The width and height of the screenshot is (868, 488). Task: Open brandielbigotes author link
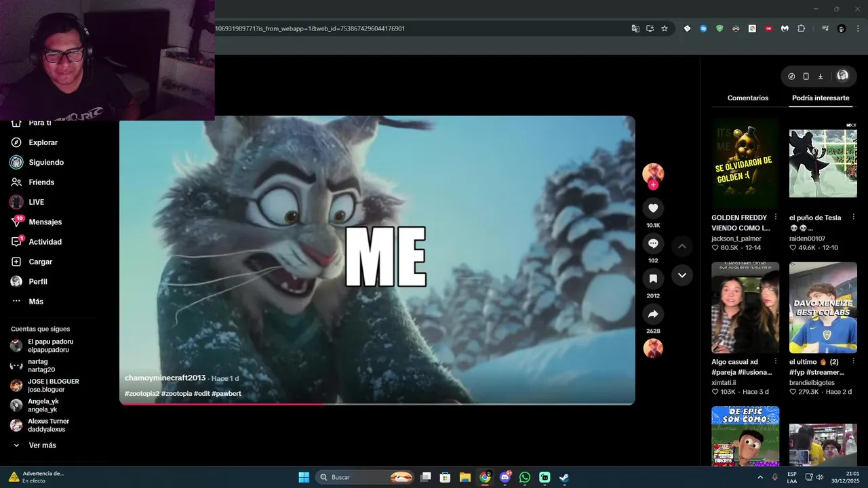[812, 383]
